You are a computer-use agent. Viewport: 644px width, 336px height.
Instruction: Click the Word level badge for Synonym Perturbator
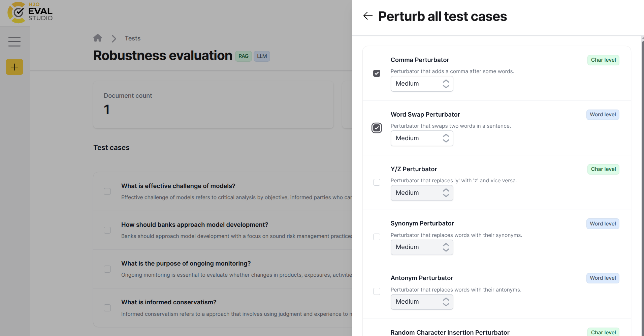coord(603,223)
